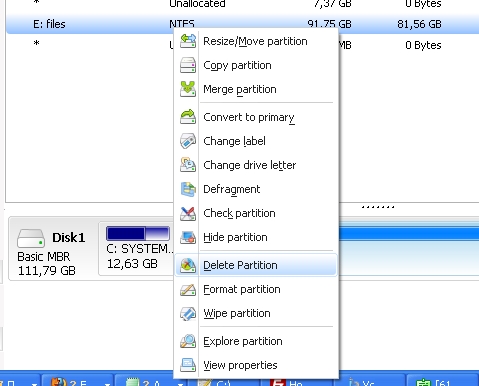Click the 12,63 GB partition size text

pyautogui.click(x=132, y=264)
